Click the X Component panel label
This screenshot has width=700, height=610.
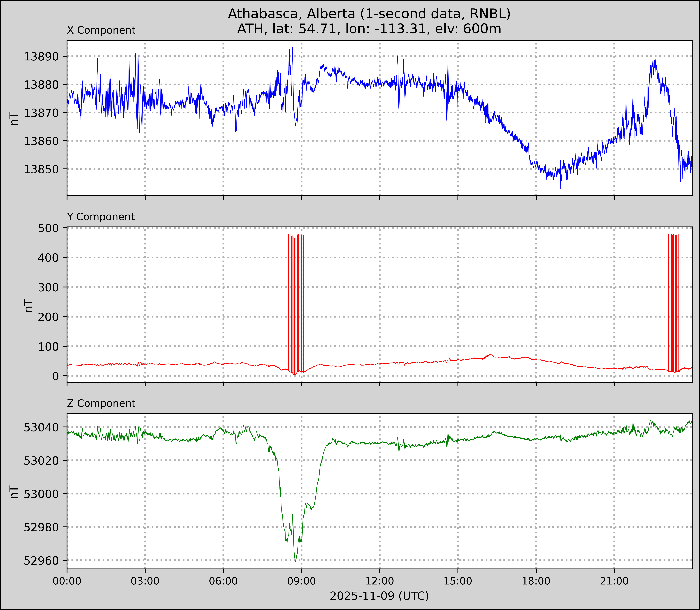101,30
